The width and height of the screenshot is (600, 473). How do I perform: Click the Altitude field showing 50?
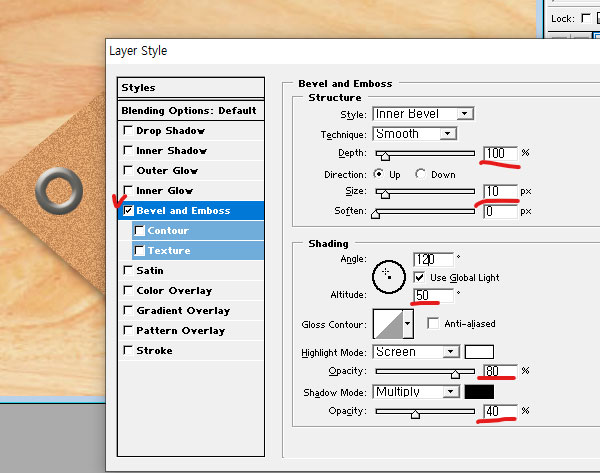[434, 295]
